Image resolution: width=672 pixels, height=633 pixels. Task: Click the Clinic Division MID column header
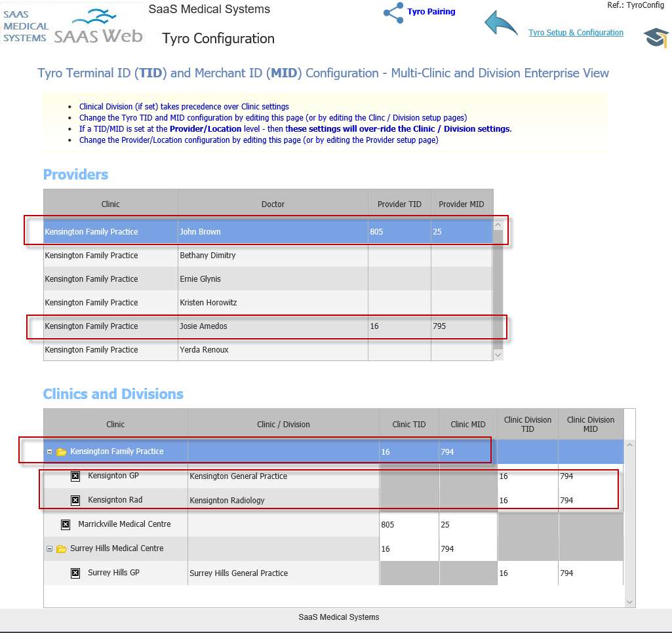[x=591, y=425]
